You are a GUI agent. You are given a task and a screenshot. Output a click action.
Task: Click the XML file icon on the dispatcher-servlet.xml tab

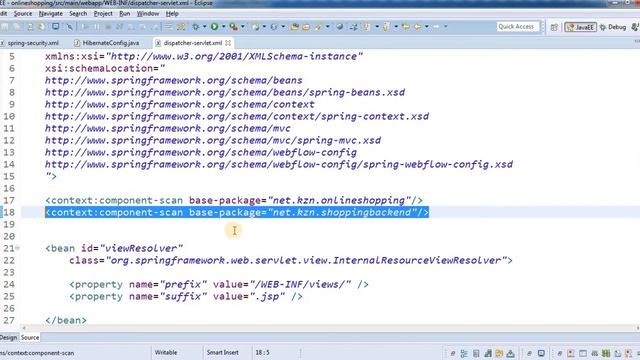pos(158,43)
